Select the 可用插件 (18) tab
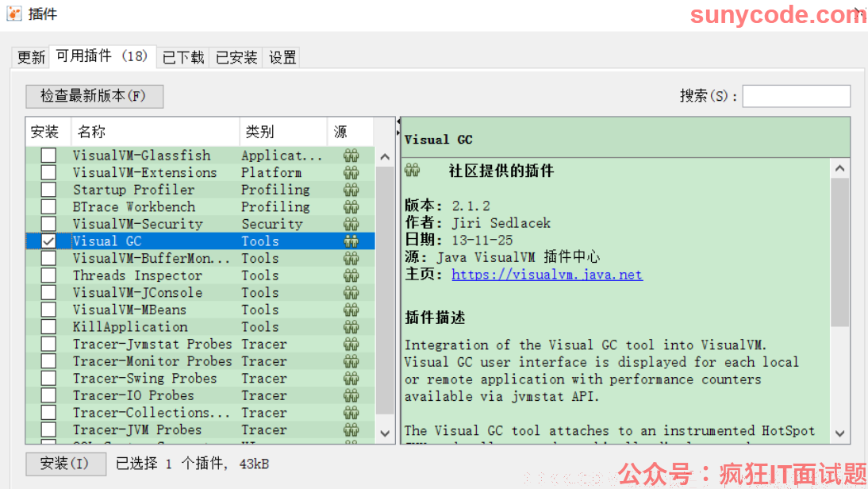Screen dimensions: 868x489 click(x=102, y=56)
